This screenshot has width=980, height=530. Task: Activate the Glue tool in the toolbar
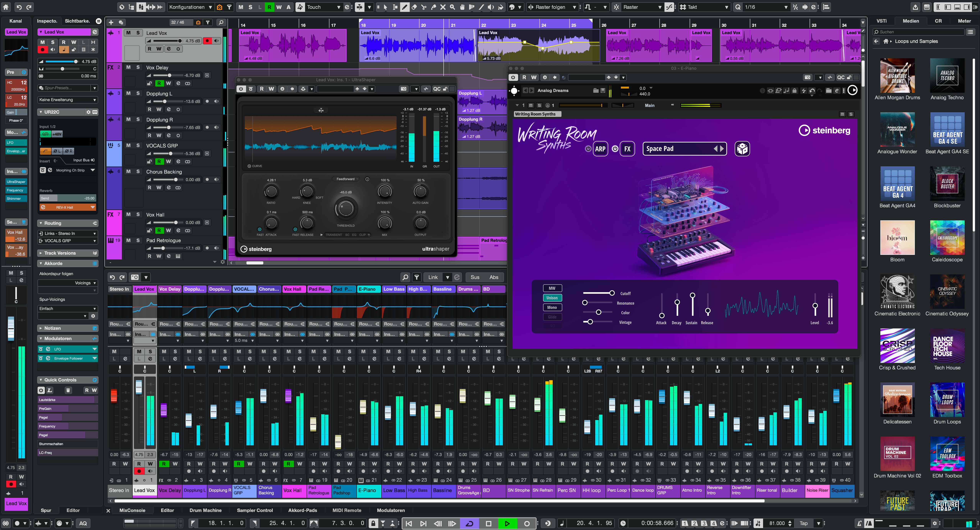[434, 7]
